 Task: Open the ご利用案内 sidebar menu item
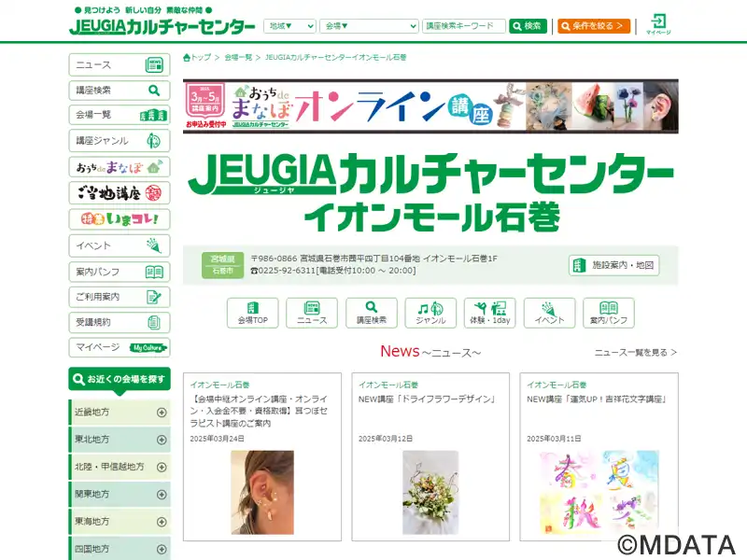pyautogui.click(x=120, y=297)
